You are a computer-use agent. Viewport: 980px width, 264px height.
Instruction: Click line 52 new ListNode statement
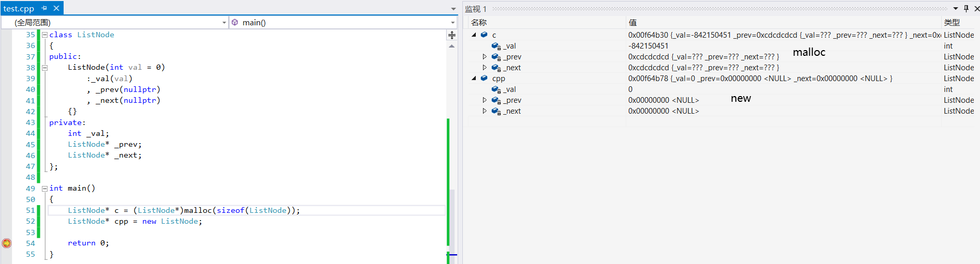click(135, 221)
